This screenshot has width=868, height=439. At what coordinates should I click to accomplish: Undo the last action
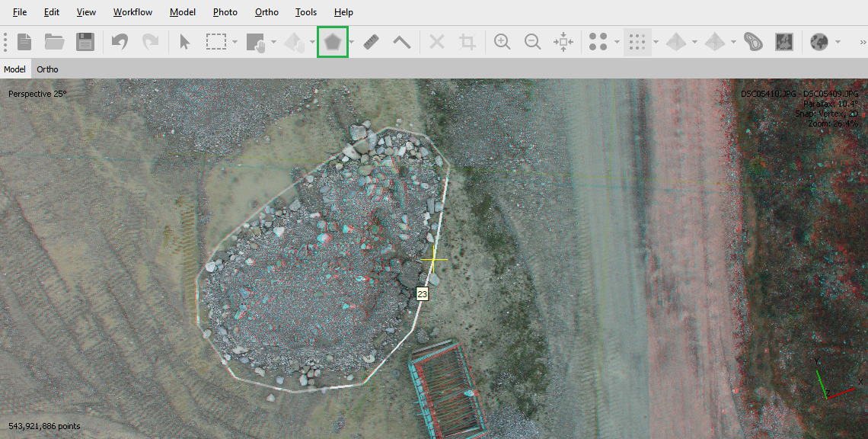tap(120, 42)
